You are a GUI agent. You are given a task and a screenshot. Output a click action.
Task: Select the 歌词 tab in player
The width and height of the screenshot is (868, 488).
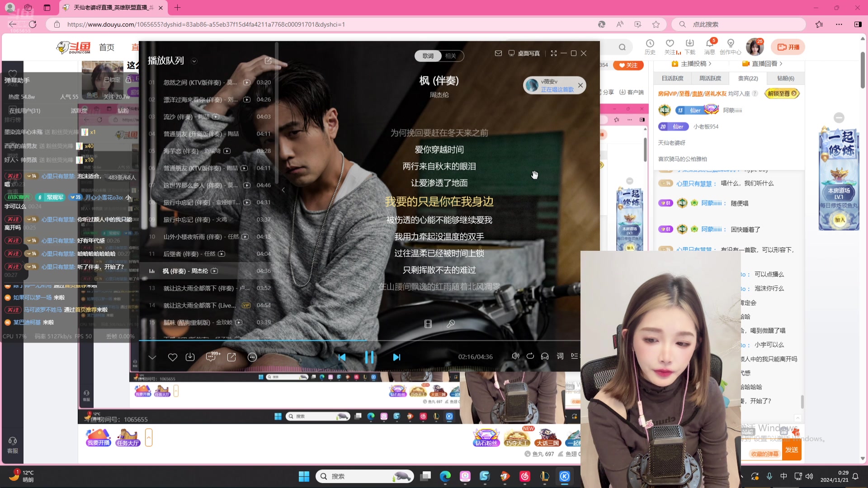pos(428,56)
